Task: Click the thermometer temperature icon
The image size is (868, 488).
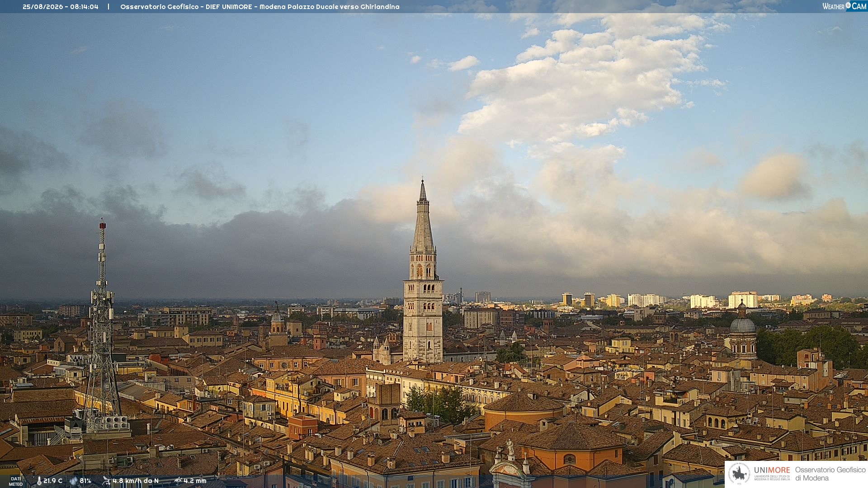Action: tap(39, 481)
